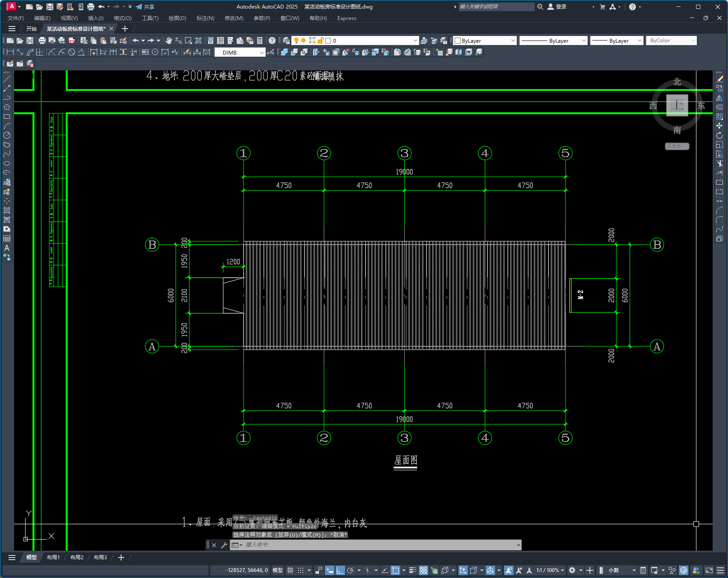Select the Hatch tool in left toolbar
728x578 pixels.
coord(7,210)
